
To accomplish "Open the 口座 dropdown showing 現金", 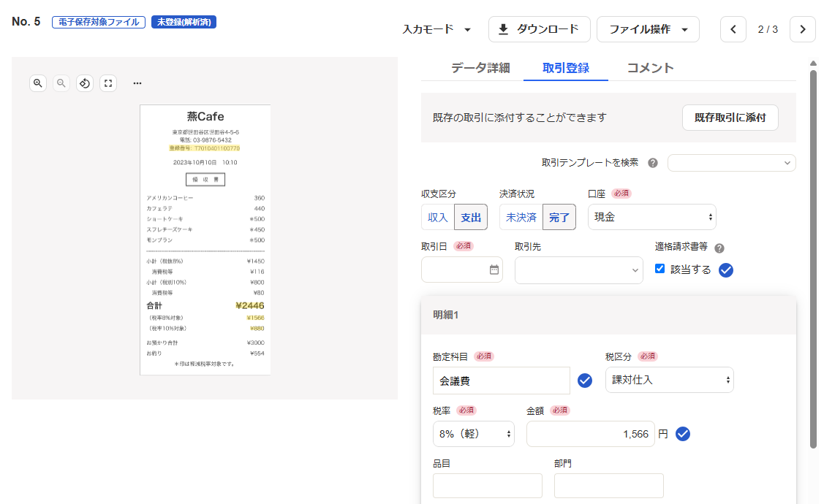I will pyautogui.click(x=651, y=217).
